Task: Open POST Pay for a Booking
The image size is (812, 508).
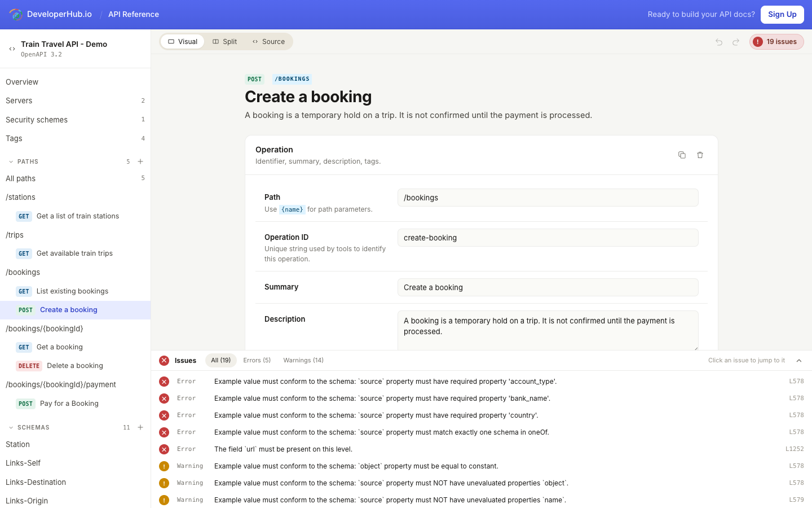Action: (x=75, y=404)
